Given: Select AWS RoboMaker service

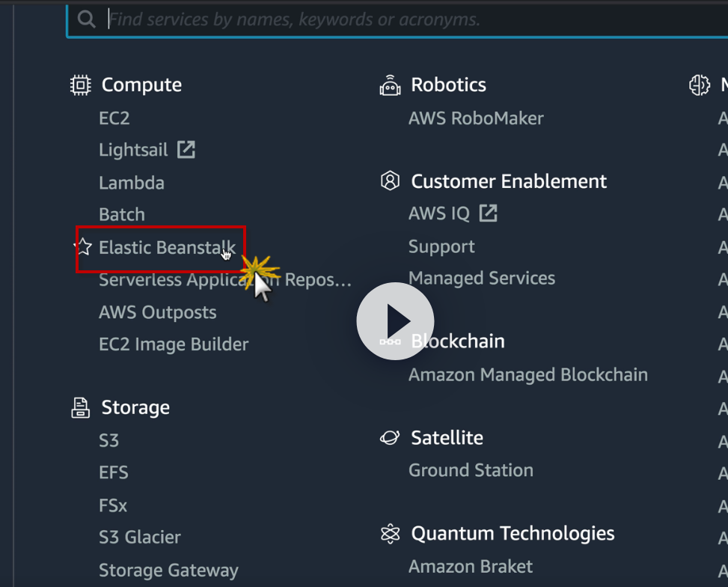Looking at the screenshot, I should [476, 118].
